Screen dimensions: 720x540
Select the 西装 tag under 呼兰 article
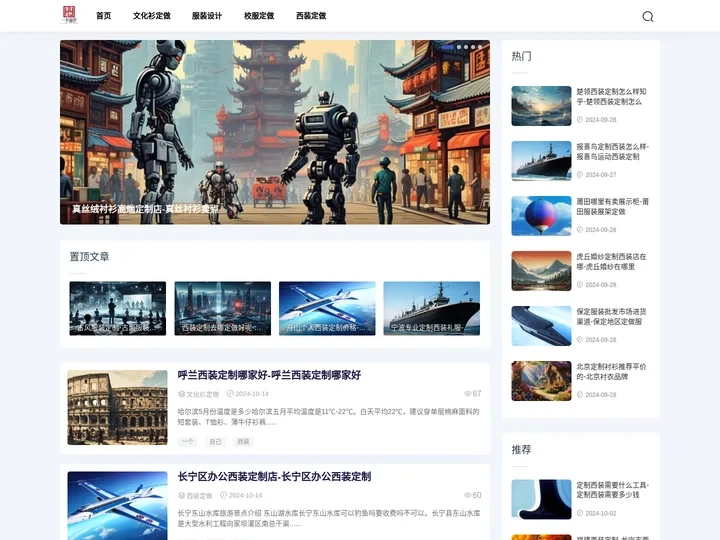(x=243, y=441)
